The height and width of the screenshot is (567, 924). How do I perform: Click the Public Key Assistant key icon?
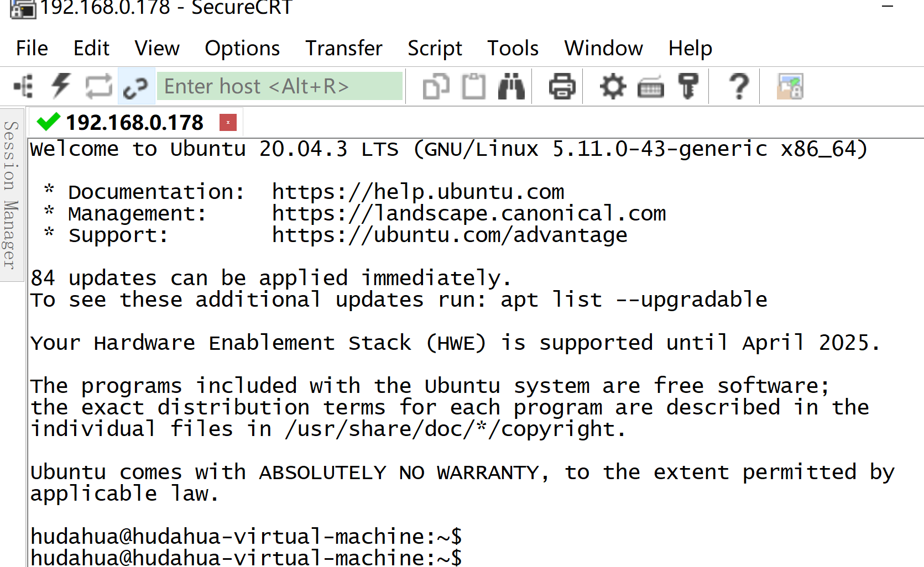click(688, 87)
